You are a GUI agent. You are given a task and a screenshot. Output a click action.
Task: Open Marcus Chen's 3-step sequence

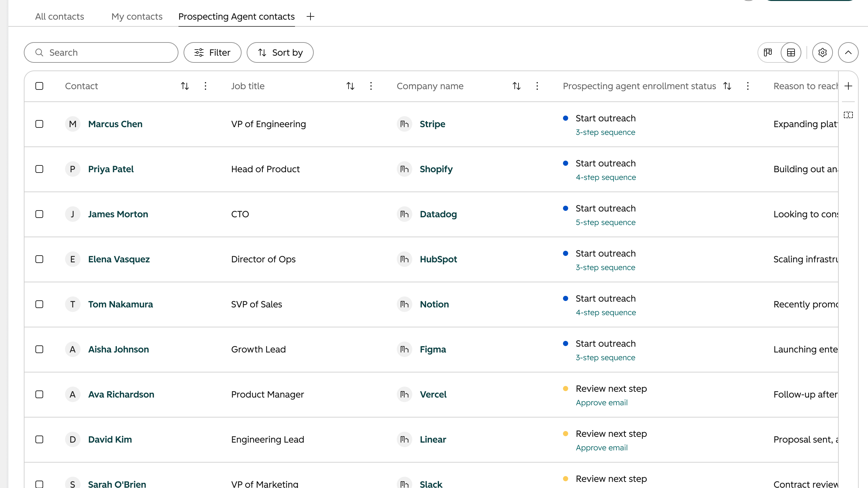pos(606,132)
